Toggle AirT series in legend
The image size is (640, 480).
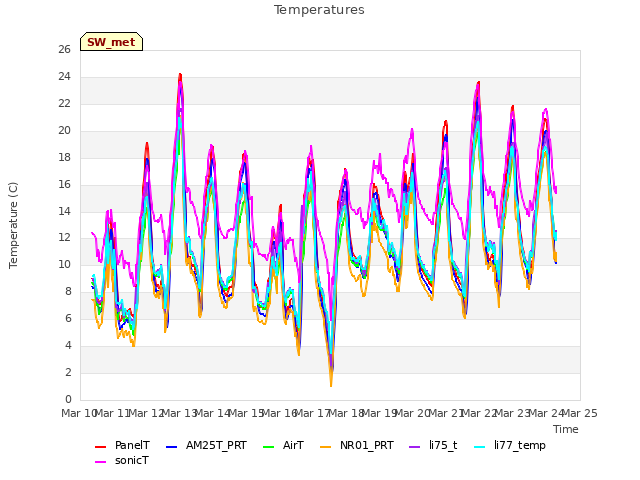283,445
